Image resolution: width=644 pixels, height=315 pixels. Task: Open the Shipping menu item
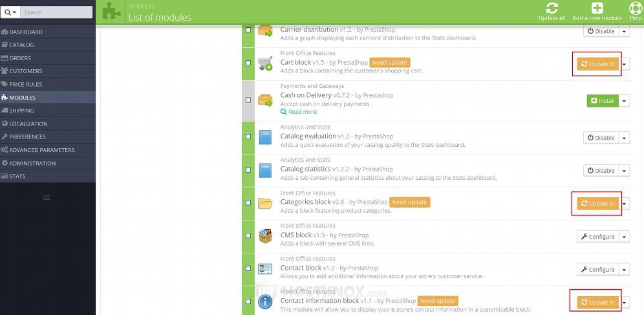[48, 111]
